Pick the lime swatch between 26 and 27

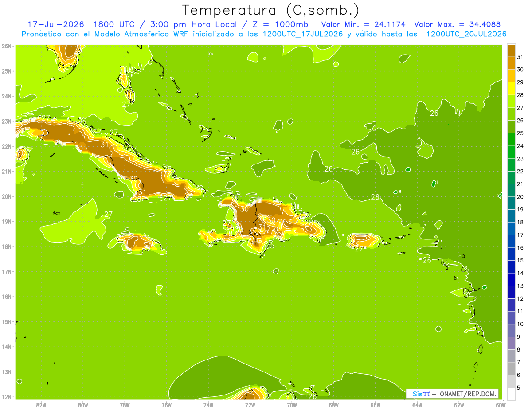511,114
